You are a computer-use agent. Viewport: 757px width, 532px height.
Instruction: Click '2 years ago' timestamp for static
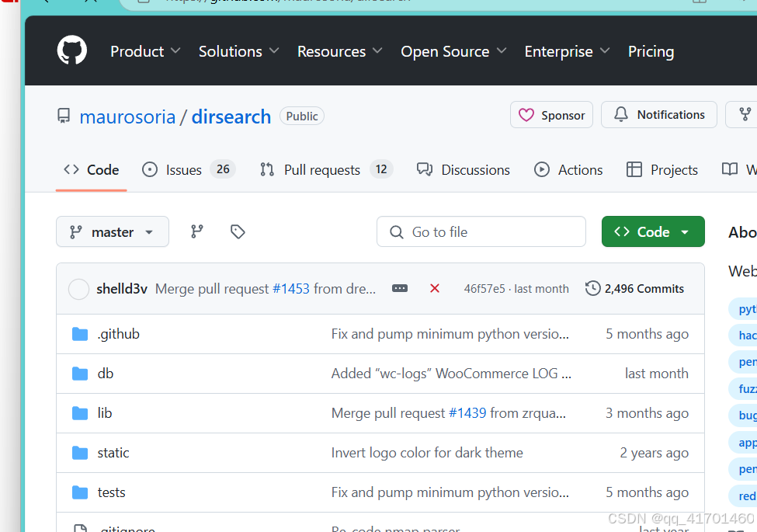tap(655, 453)
